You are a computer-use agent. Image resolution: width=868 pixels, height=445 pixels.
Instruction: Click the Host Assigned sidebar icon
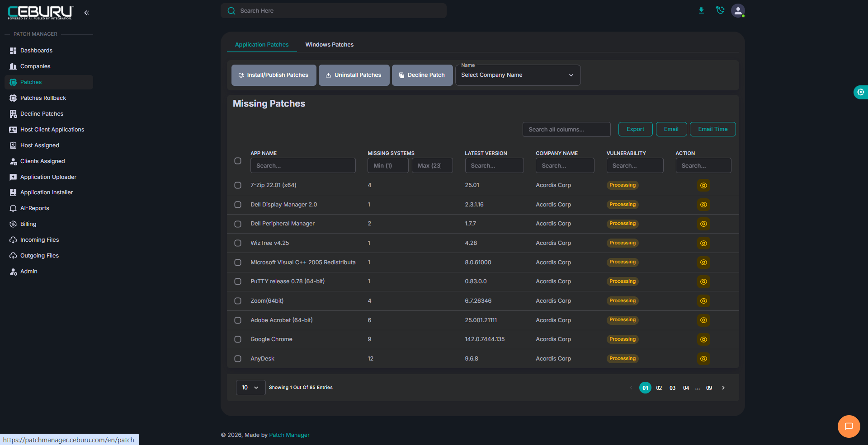13,145
